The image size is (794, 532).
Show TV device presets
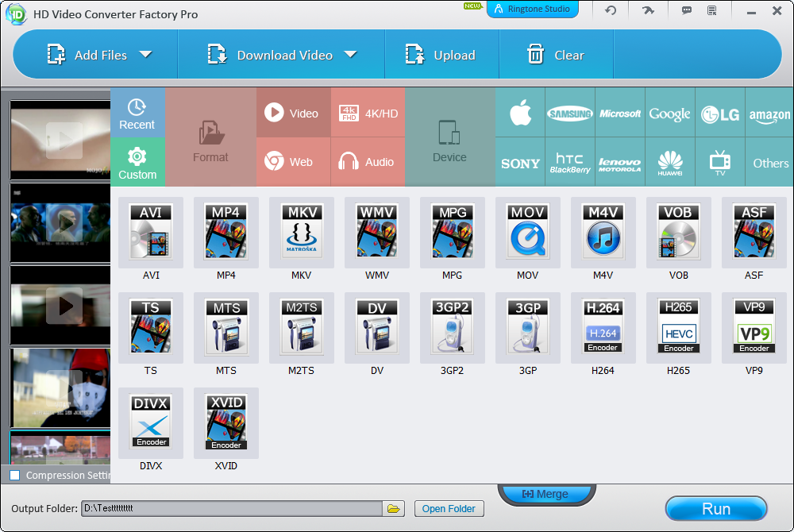click(720, 162)
